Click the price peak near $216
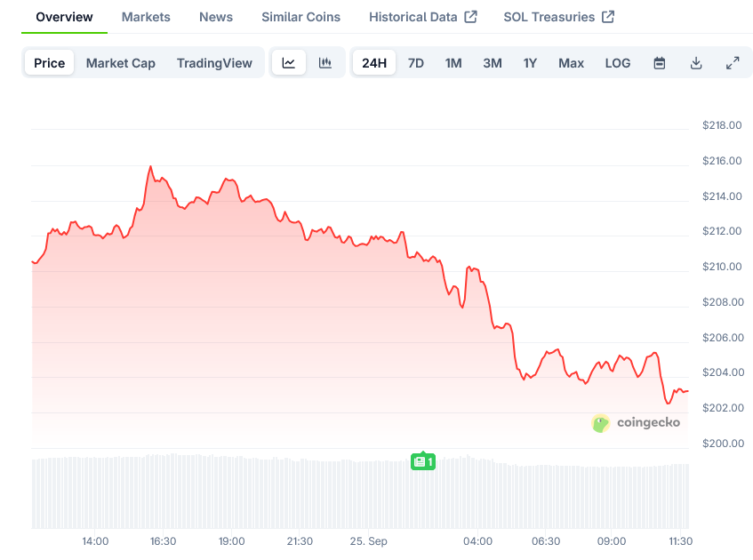The height and width of the screenshot is (560, 753). (x=150, y=167)
